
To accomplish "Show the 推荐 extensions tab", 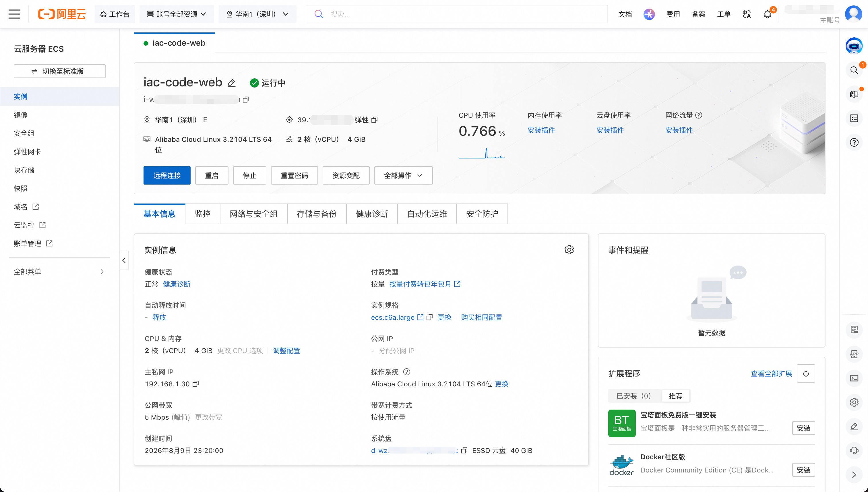I will point(675,396).
